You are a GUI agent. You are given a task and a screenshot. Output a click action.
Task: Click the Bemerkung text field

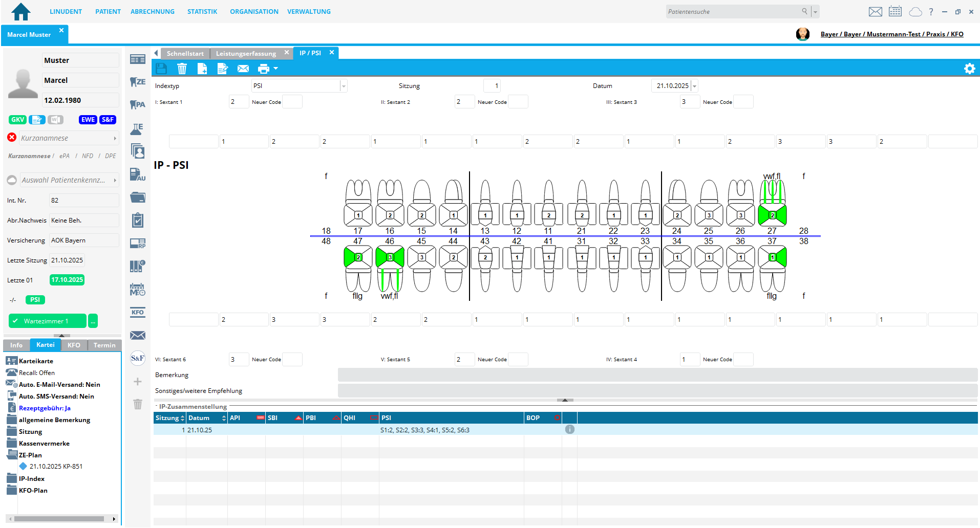[657, 375]
